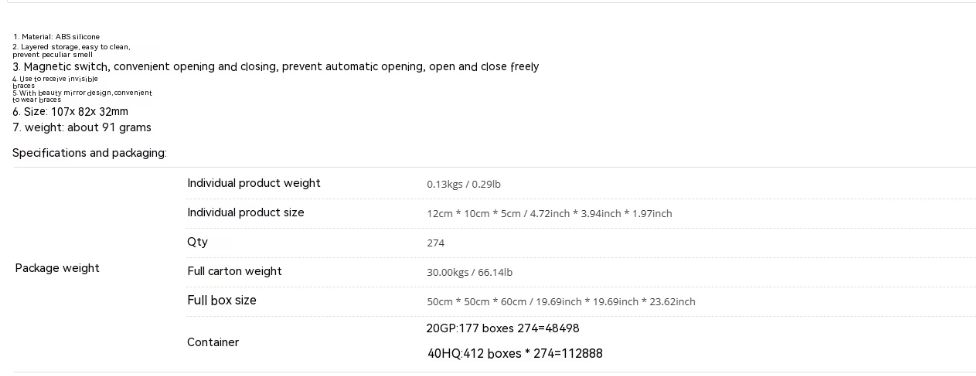
Task: Click the Full carton weight label
Action: click(235, 271)
